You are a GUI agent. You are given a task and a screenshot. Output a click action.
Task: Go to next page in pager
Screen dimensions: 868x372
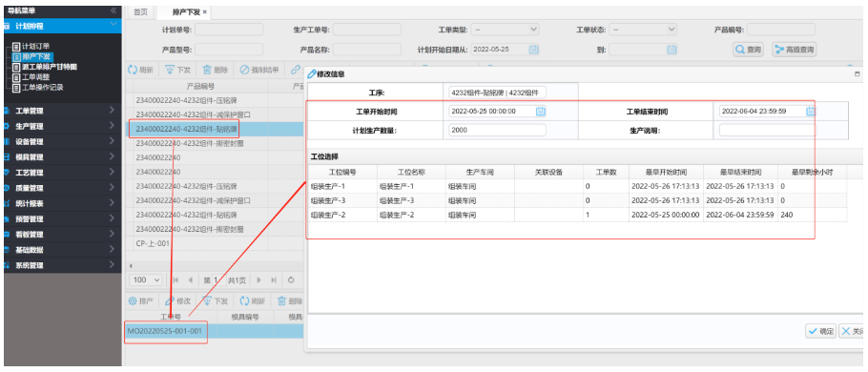[x=258, y=280]
